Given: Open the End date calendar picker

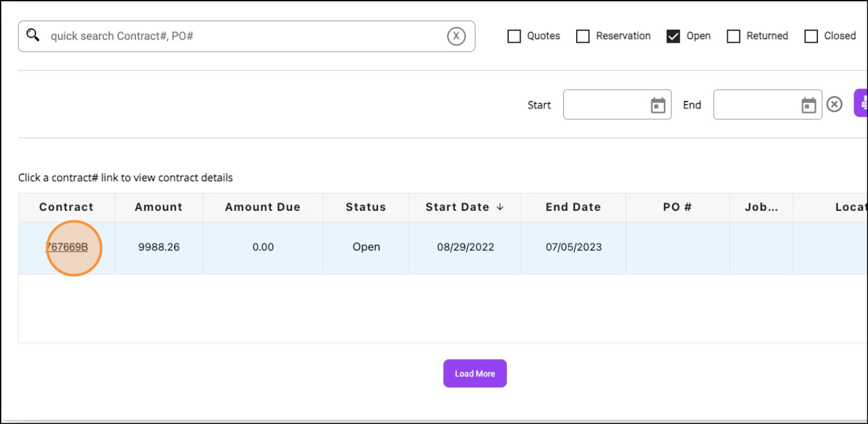Looking at the screenshot, I should (x=808, y=105).
